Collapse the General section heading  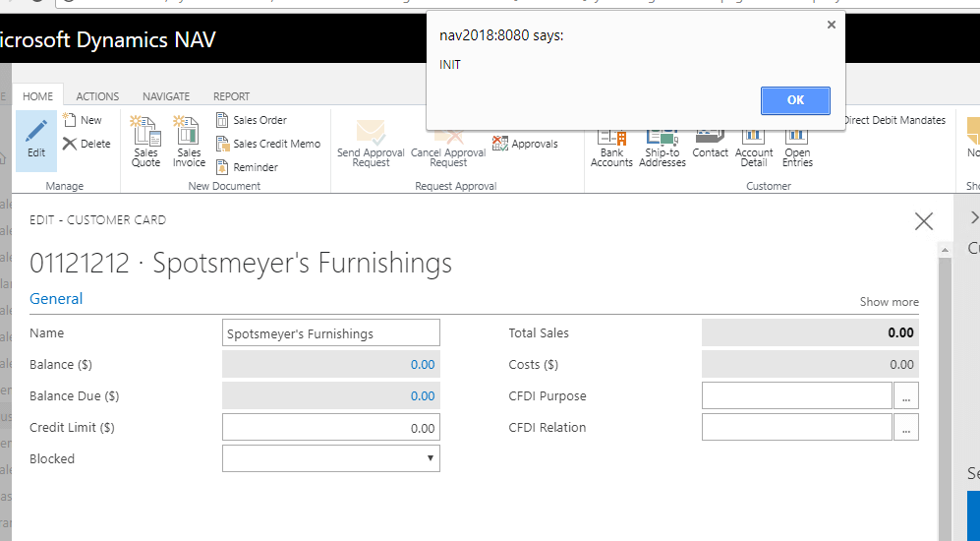coord(56,299)
